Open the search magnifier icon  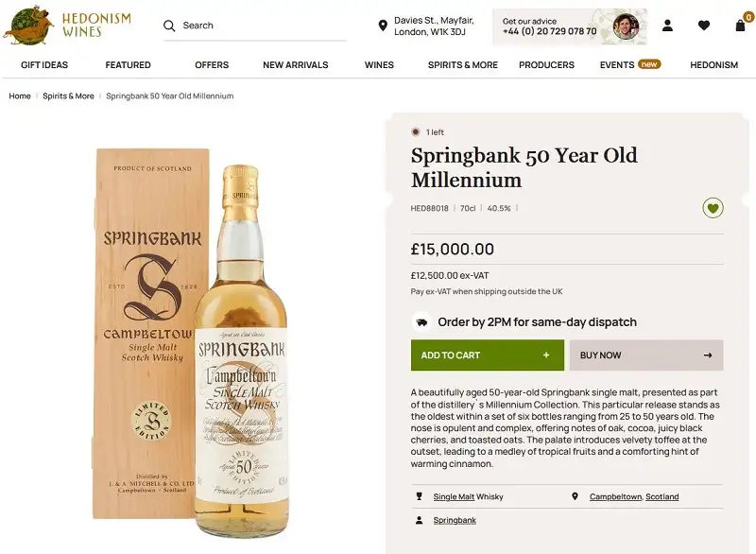tap(169, 26)
